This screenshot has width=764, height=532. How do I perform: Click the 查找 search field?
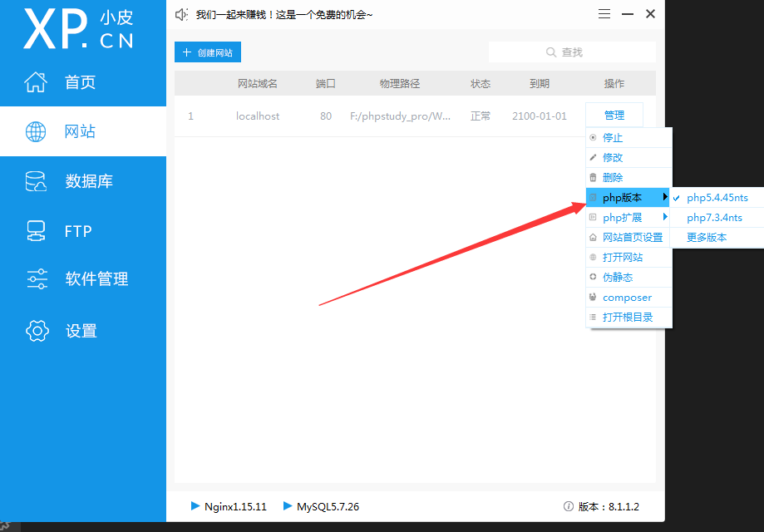coord(572,52)
